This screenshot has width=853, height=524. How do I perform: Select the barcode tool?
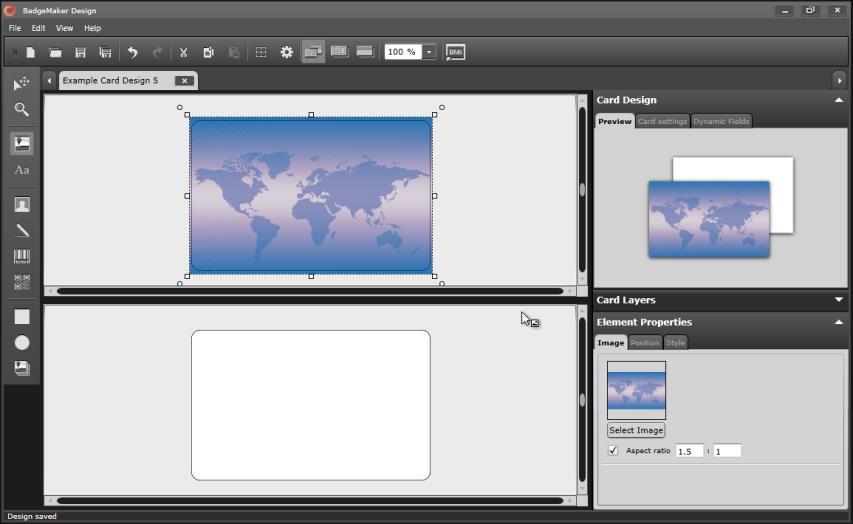(22, 256)
